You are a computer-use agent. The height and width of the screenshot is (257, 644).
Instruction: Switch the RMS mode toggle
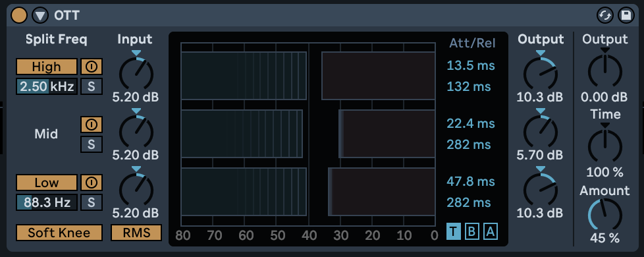(136, 233)
